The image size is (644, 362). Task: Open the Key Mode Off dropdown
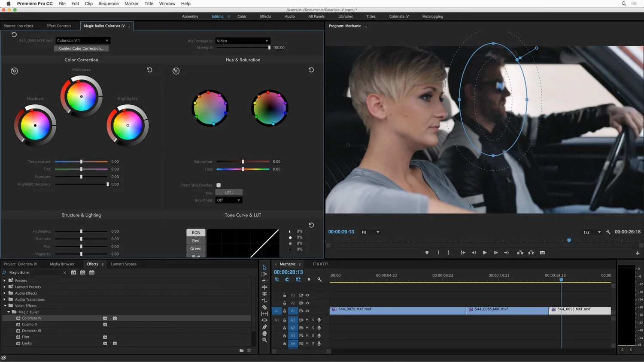tap(228, 200)
